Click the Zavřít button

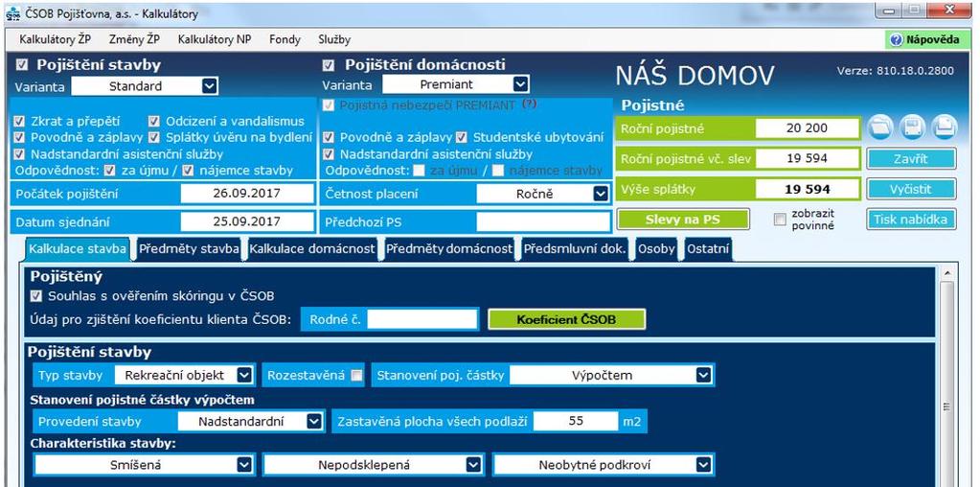coord(911,159)
